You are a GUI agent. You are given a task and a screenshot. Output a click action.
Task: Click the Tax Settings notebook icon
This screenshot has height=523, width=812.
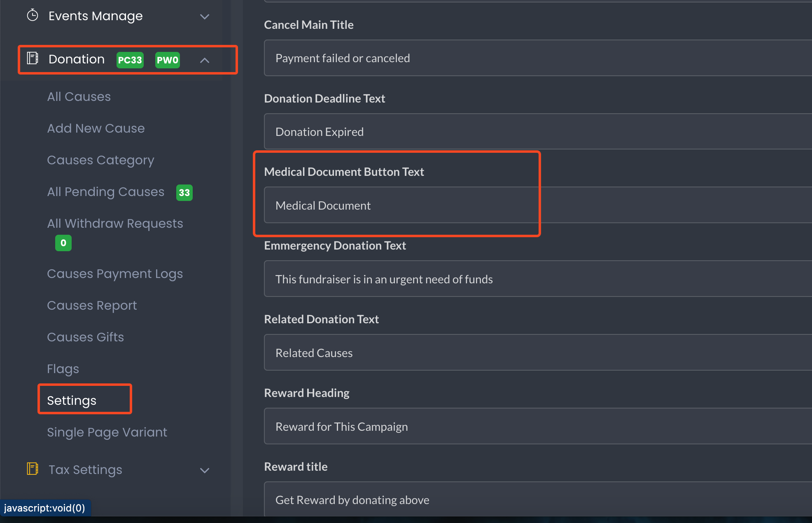(33, 469)
